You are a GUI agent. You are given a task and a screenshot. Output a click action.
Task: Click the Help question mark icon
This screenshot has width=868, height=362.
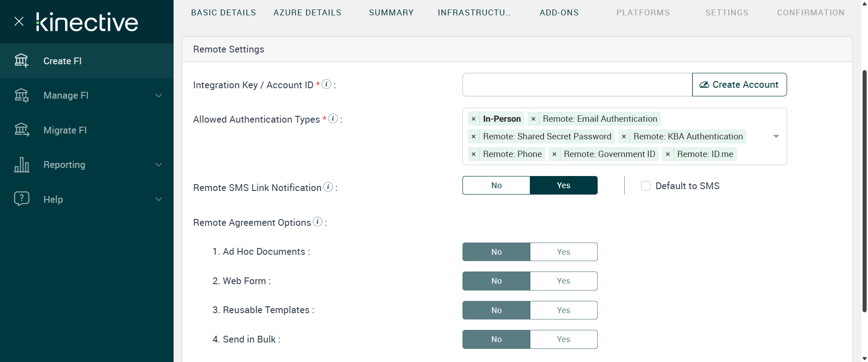[21, 199]
